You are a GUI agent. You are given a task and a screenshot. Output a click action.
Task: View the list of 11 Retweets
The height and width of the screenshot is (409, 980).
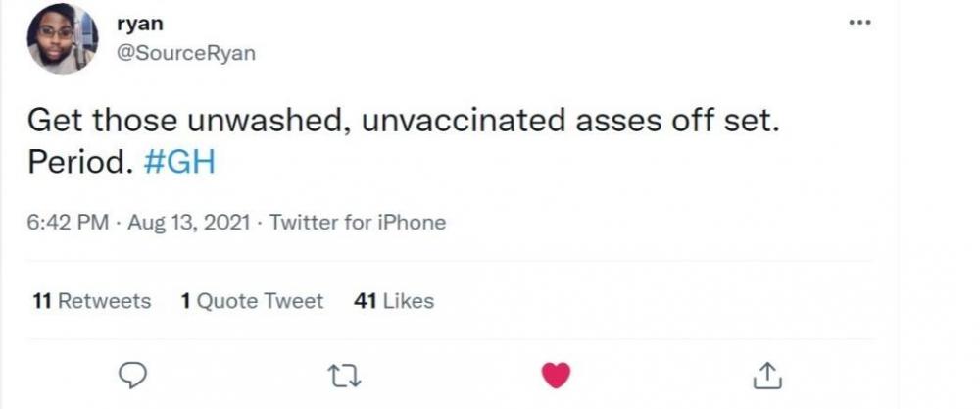click(91, 301)
